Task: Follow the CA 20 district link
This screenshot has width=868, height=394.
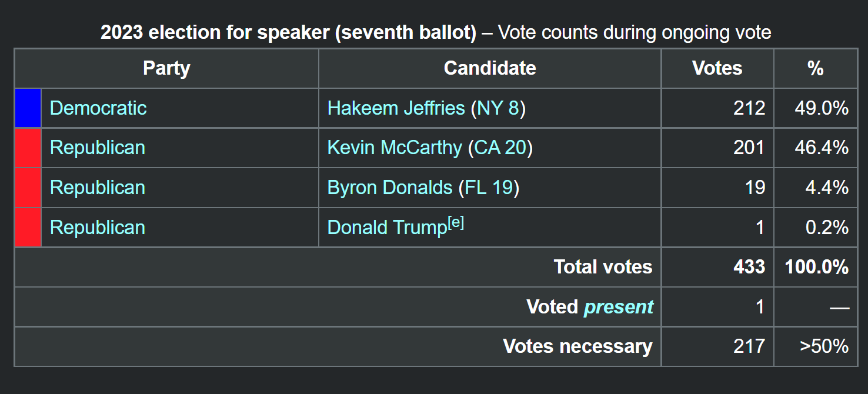Action: 500,148
